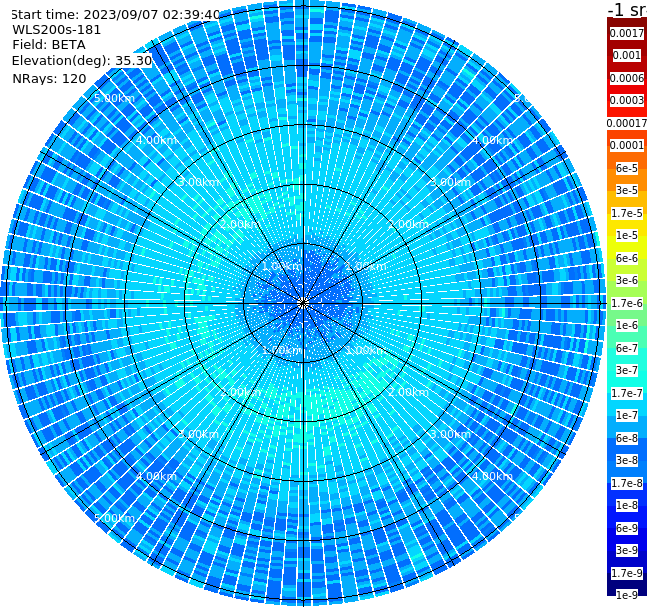Select the 4.00km range label in northeast quadrant
The width and height of the screenshot is (647, 607).
point(492,140)
